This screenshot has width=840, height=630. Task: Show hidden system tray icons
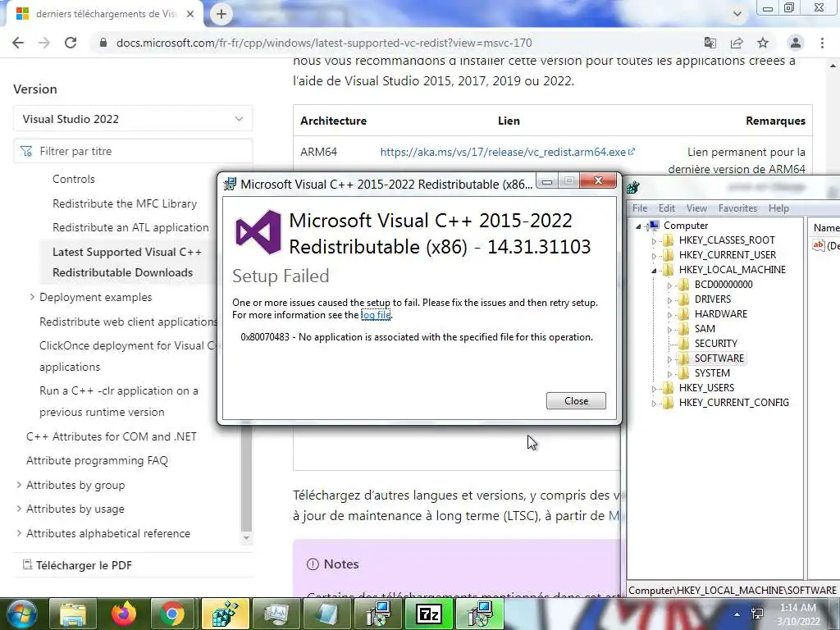click(737, 614)
